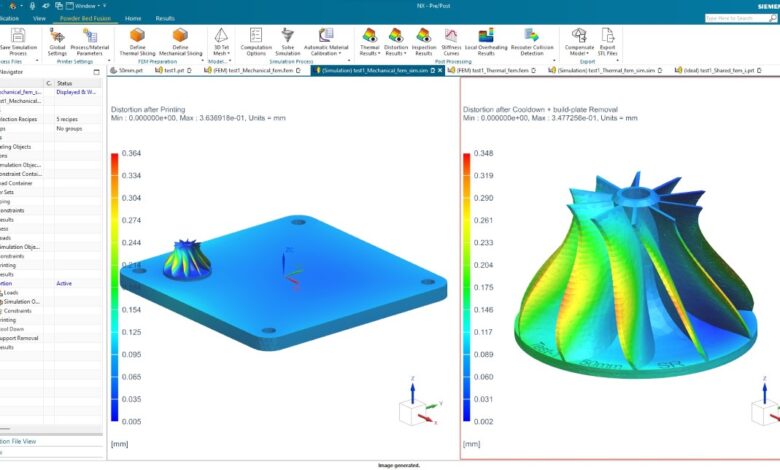Expand the Thermal Results dropdown
Image resolution: width=780 pixels, height=470 pixels.
point(368,52)
